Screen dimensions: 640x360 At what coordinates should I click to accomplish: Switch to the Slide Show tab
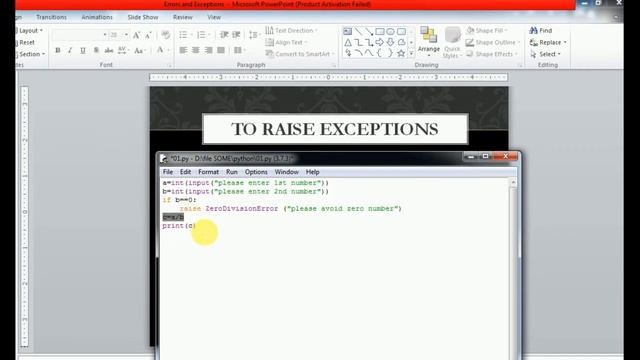tap(143, 17)
